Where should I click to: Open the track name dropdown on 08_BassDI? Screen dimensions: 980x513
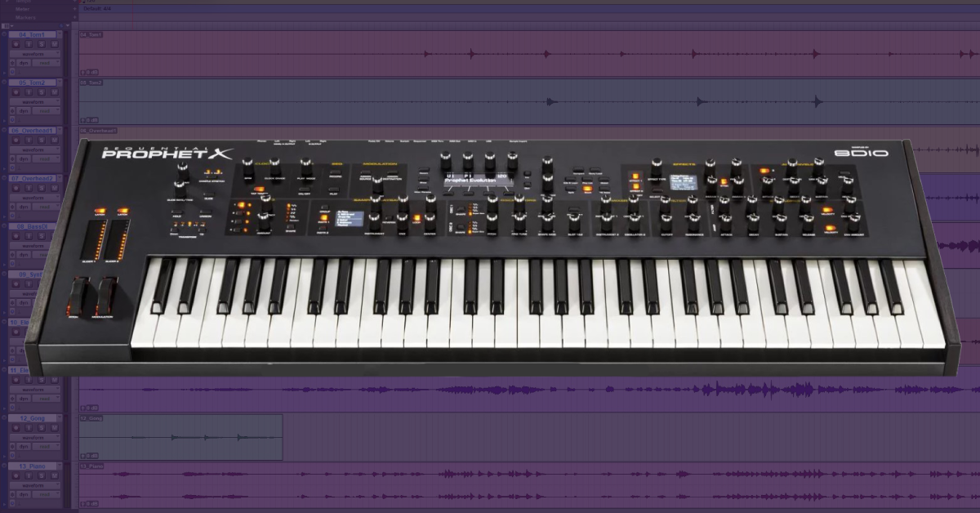coord(60,226)
